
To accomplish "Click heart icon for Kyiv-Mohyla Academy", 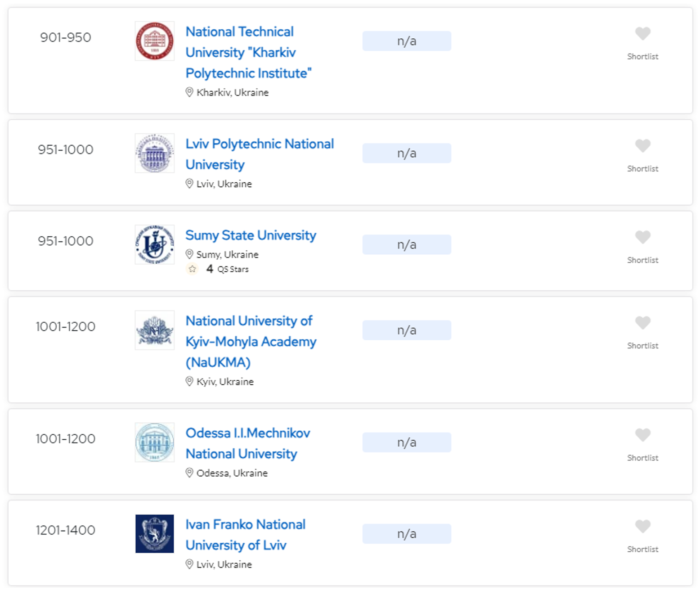I will pyautogui.click(x=642, y=323).
